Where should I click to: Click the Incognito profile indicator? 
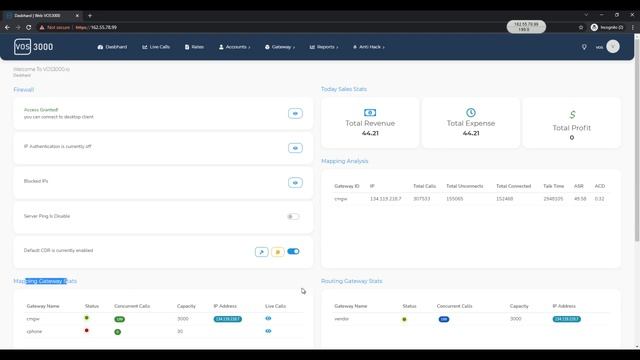pos(607,27)
